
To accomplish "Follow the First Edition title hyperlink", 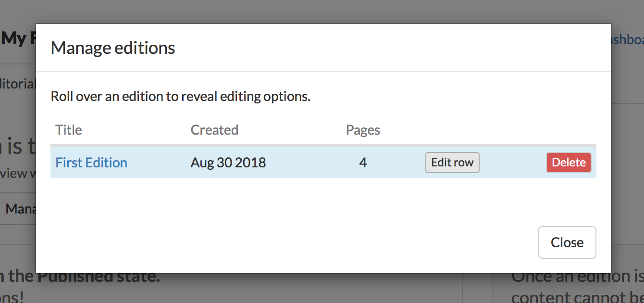I will (x=91, y=163).
